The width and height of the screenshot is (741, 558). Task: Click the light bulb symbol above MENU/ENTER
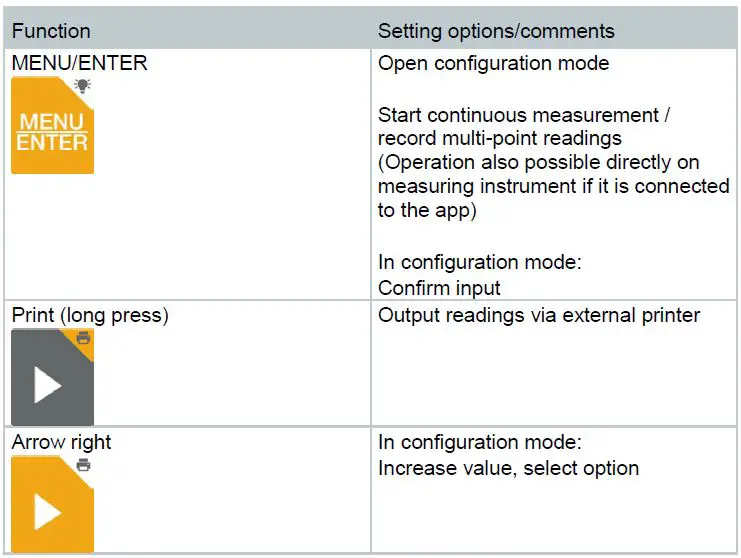point(82,86)
